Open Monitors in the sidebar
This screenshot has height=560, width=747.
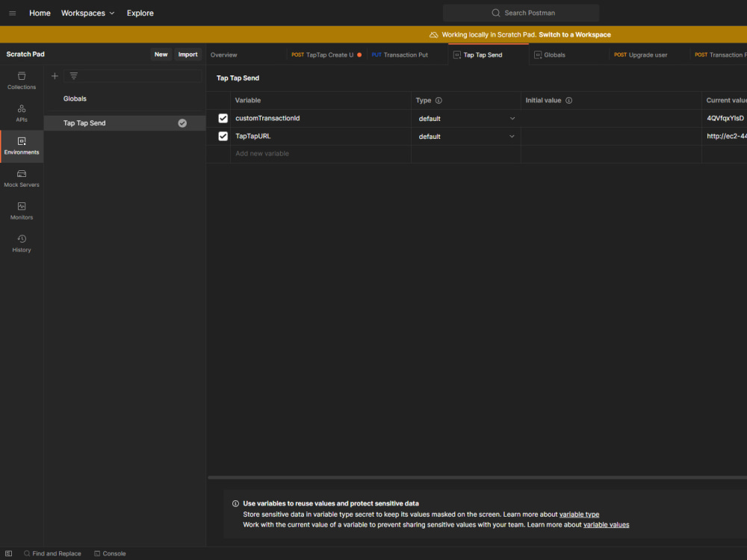tap(22, 211)
